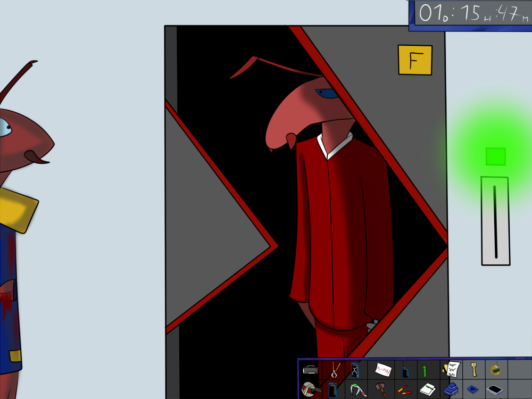Screen dimensions: 532x399
Task: Select the hammer in the inventory bar
Action: (380, 390)
